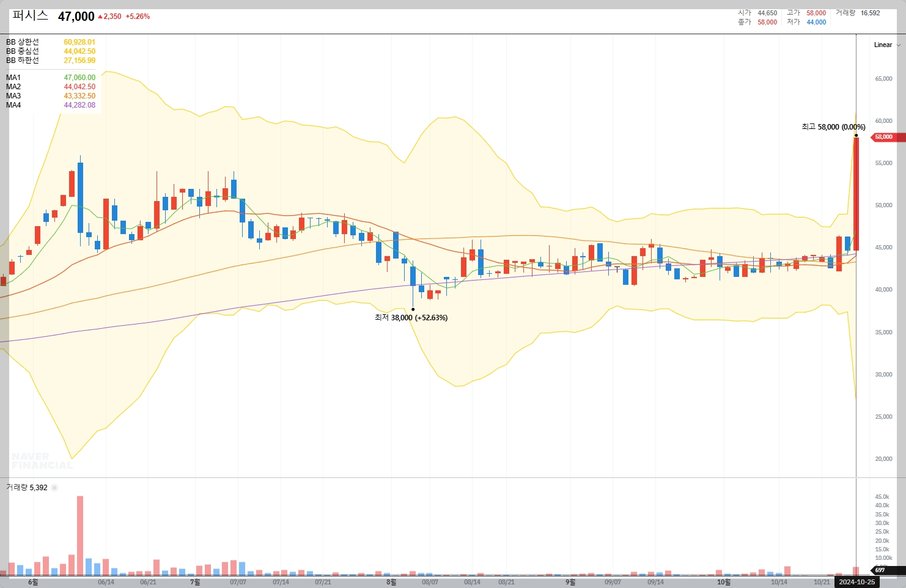Image resolution: width=906 pixels, height=588 pixels.
Task: Click the 60,000 price axis label
Action: pos(883,121)
